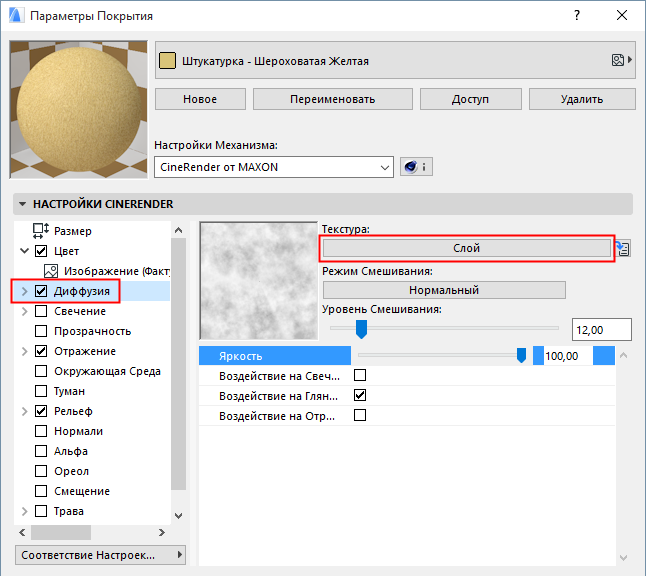Check Воздействие на Отр... checkbox

pyautogui.click(x=360, y=415)
